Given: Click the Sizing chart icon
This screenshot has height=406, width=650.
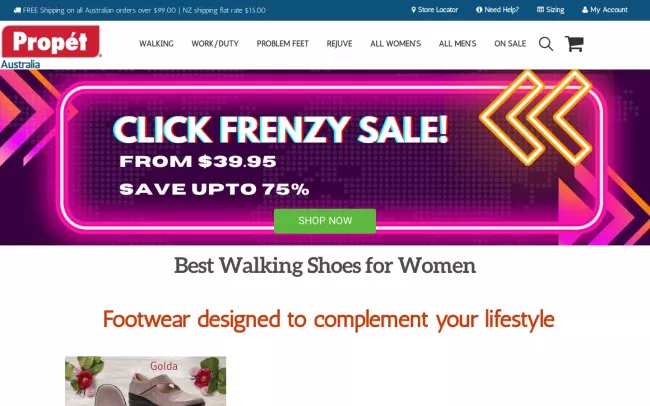Looking at the screenshot, I should [x=540, y=10].
